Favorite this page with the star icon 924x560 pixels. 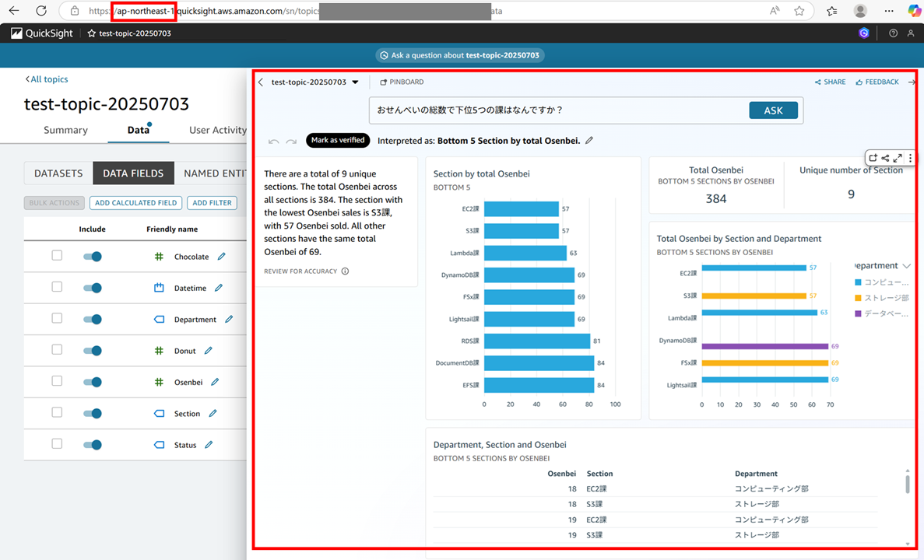(x=799, y=11)
